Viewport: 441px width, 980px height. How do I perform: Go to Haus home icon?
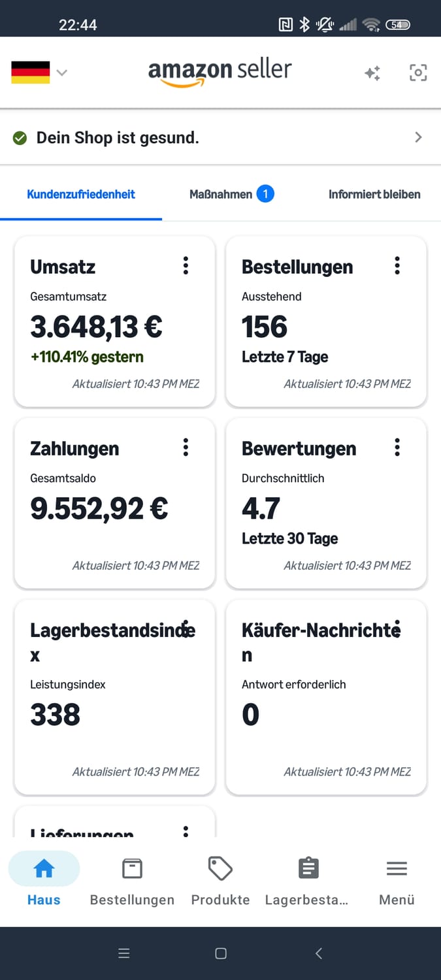click(44, 869)
